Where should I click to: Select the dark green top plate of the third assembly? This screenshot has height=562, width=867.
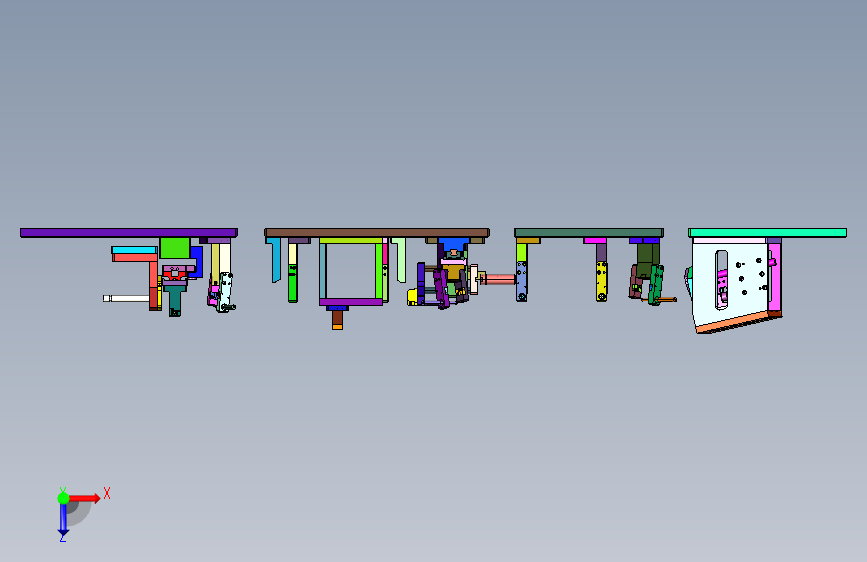pyautogui.click(x=589, y=233)
